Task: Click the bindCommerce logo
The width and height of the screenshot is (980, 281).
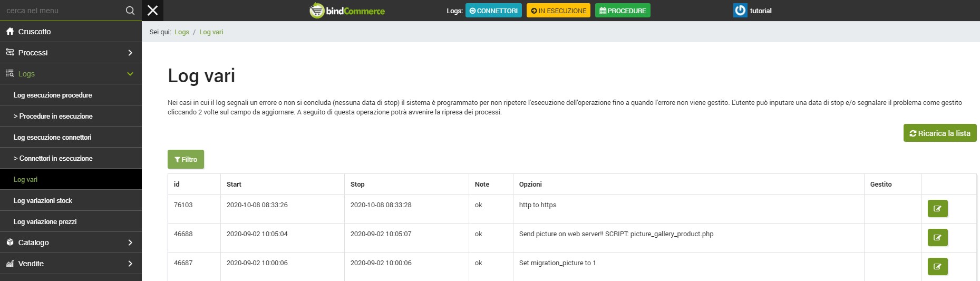Action: point(347,11)
